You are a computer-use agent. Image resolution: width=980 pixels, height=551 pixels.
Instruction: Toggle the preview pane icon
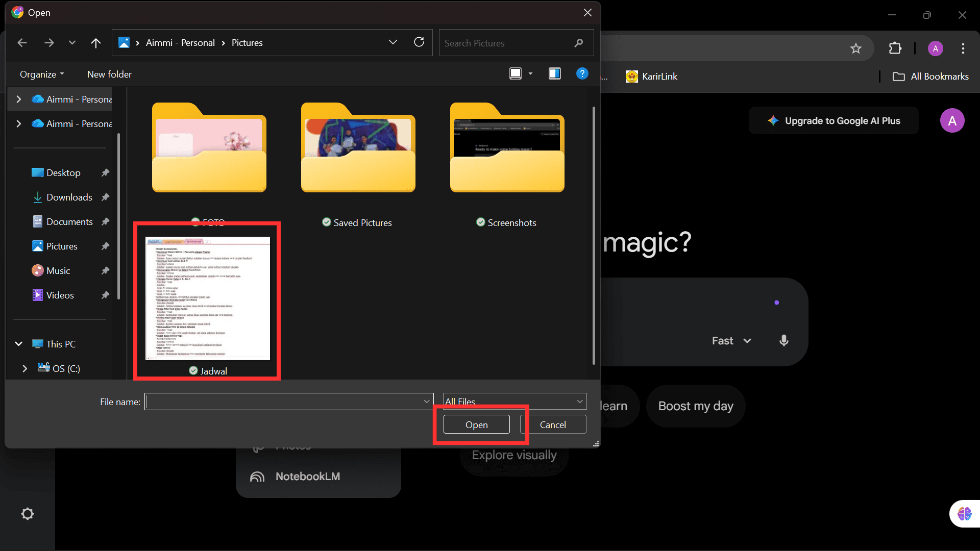[554, 73]
